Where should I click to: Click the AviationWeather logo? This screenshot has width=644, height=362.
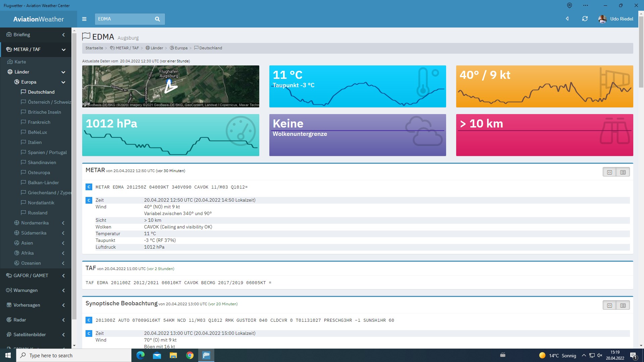(x=39, y=19)
